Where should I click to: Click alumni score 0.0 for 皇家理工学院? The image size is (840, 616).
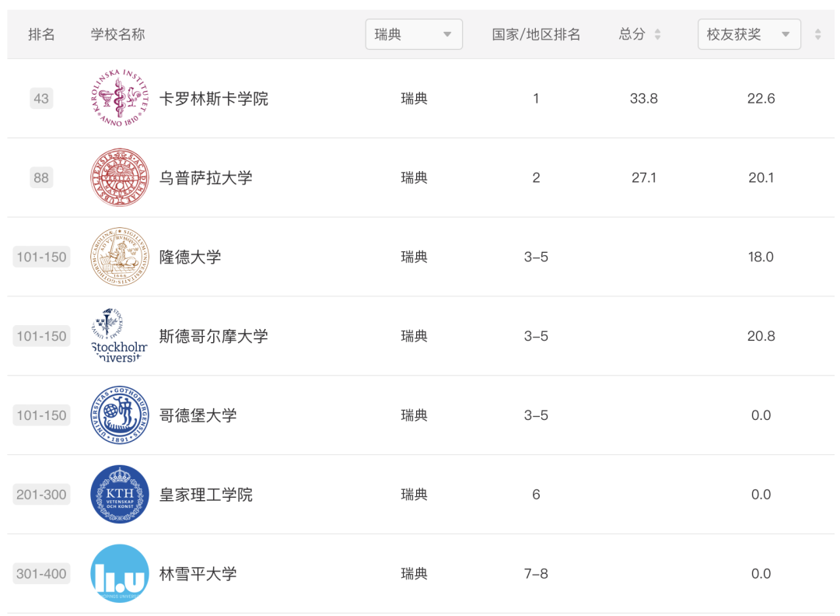(x=761, y=495)
